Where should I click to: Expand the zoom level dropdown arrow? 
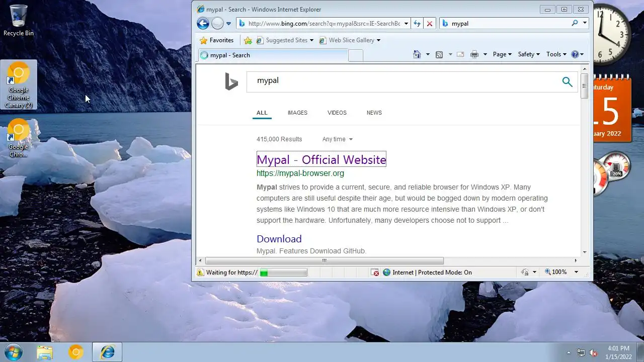point(576,272)
